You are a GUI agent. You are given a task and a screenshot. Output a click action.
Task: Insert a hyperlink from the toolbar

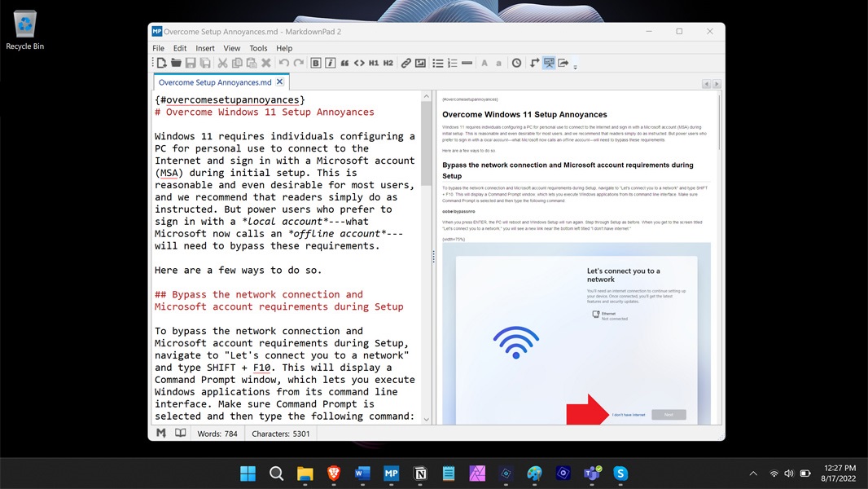[x=406, y=63]
